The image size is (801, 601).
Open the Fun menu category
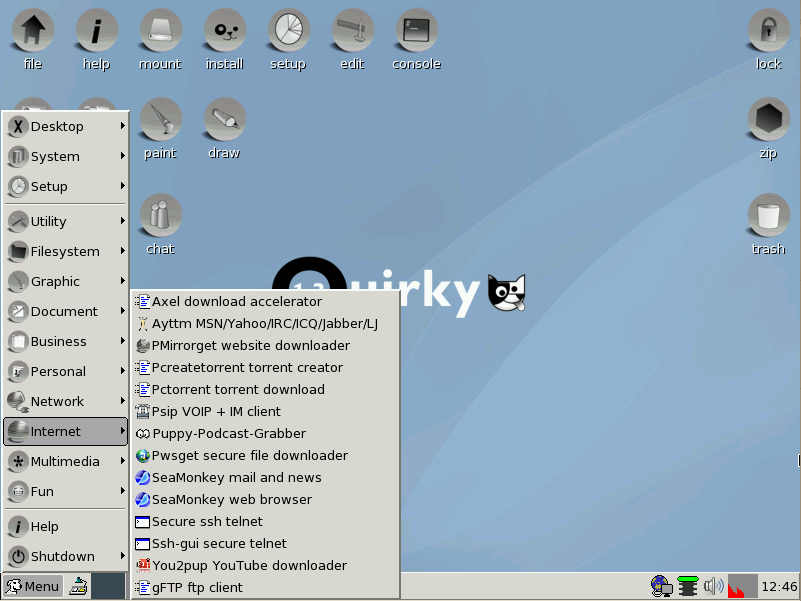[x=66, y=492]
